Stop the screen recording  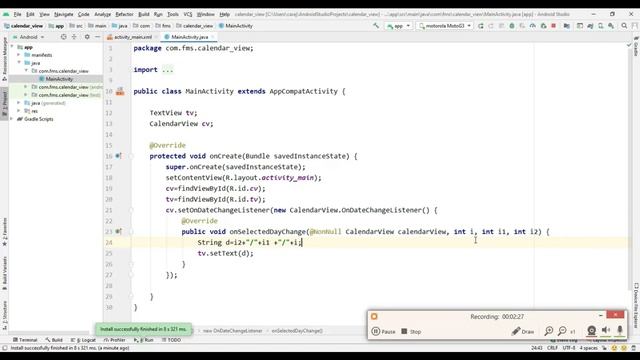click(411, 331)
